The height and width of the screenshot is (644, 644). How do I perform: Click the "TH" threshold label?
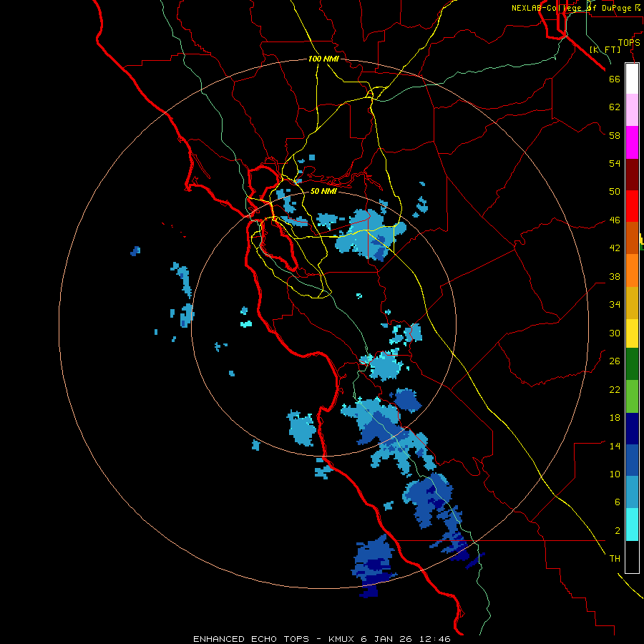(x=615, y=558)
